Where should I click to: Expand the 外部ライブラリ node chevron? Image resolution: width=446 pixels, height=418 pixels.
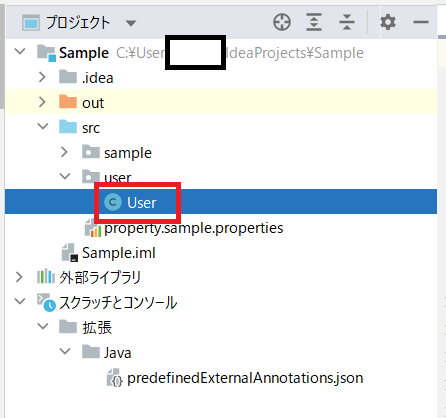(19, 277)
